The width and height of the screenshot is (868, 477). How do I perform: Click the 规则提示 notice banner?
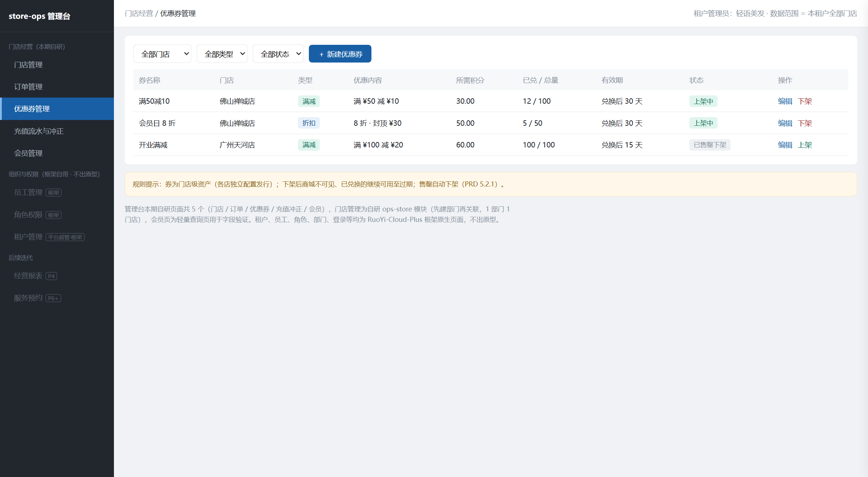coord(491,184)
